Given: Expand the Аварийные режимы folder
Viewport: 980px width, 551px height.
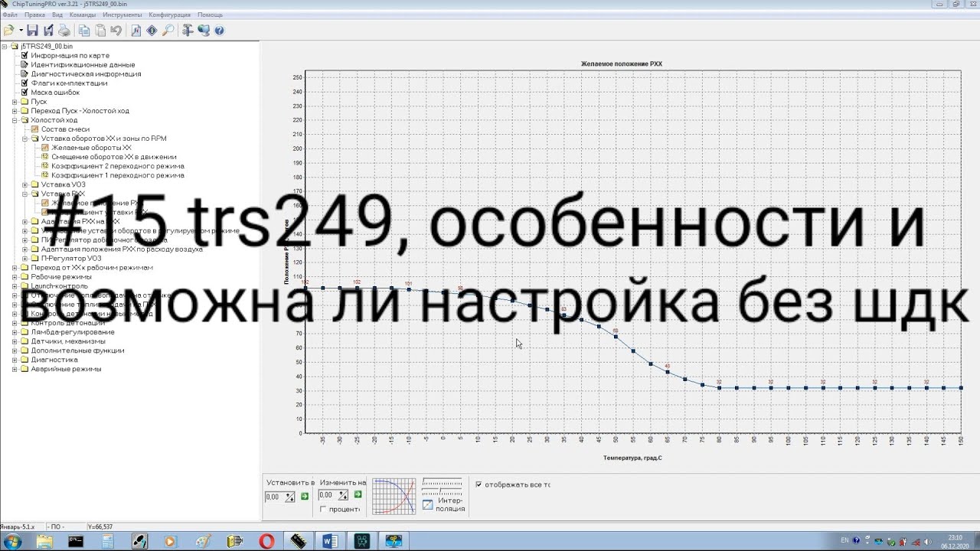Looking at the screenshot, I should pyautogui.click(x=15, y=369).
